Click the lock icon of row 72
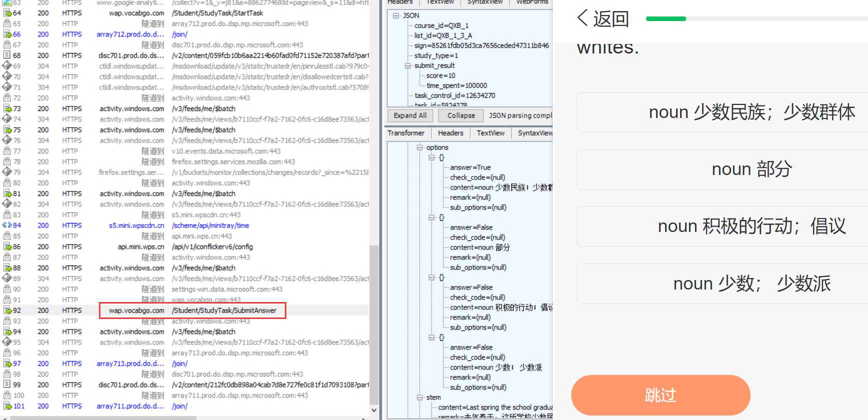The width and height of the screenshot is (868, 420). (x=7, y=98)
